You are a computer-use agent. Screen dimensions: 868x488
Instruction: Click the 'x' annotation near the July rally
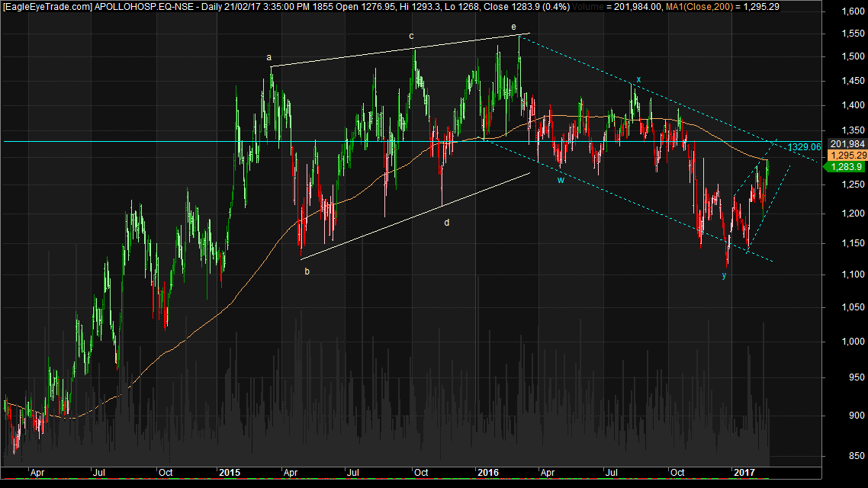pyautogui.click(x=638, y=79)
